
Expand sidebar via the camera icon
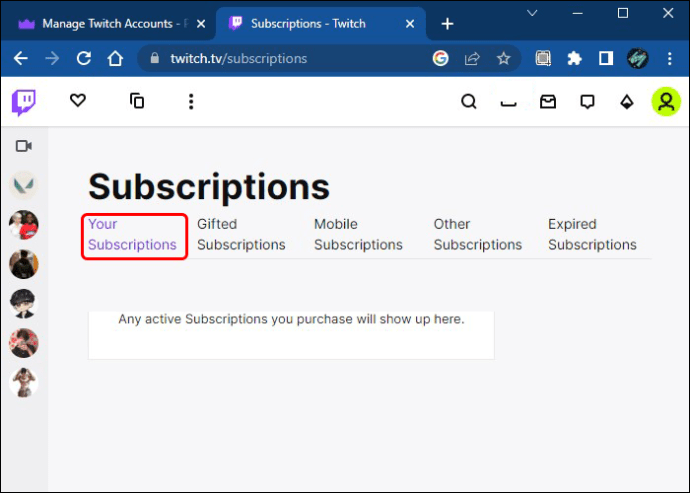(24, 146)
